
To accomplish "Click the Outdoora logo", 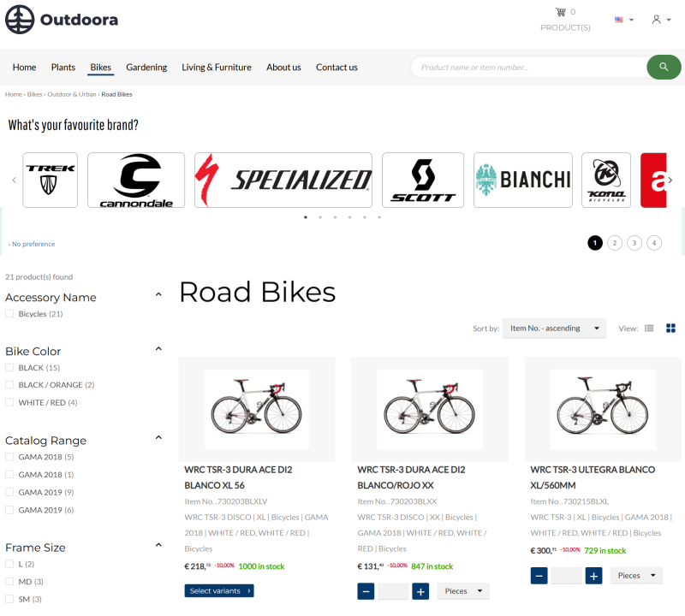I will coord(62,20).
